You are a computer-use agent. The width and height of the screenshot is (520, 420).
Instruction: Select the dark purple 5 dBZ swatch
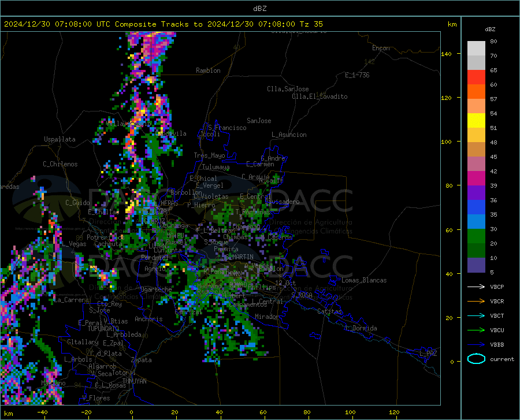pos(476,265)
